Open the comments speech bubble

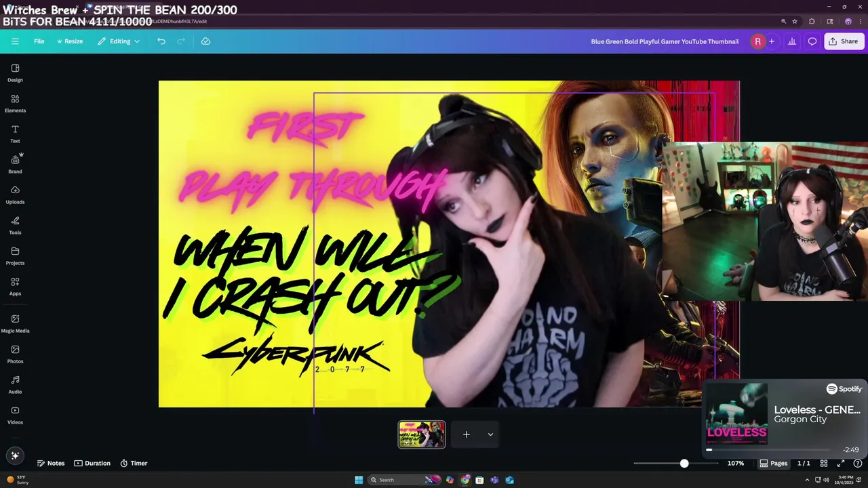[812, 41]
